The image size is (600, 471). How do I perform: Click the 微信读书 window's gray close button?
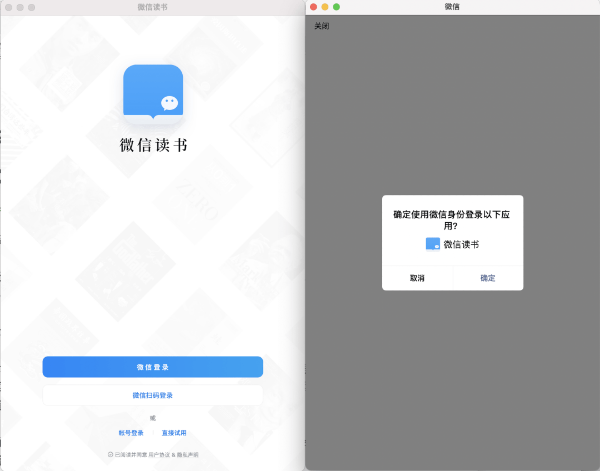point(9,7)
